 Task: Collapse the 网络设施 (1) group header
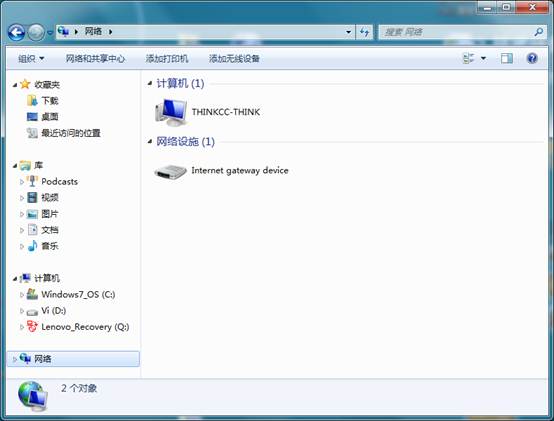pos(150,142)
